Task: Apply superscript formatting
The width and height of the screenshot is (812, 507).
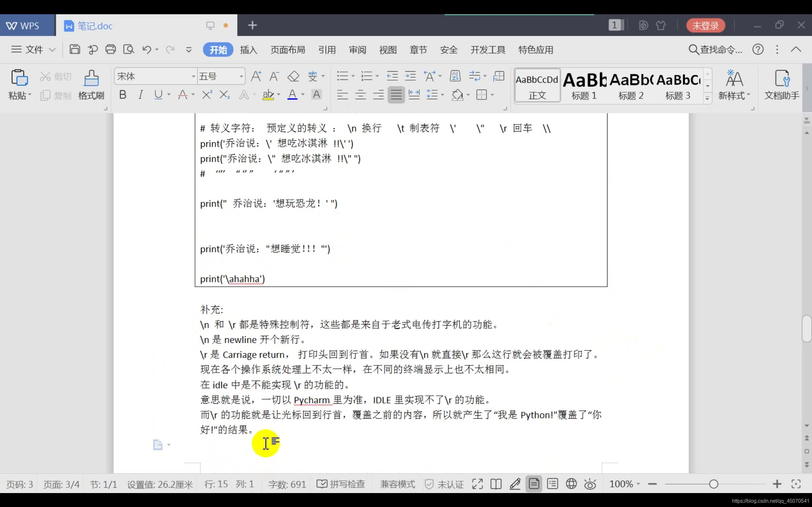Action: (207, 95)
